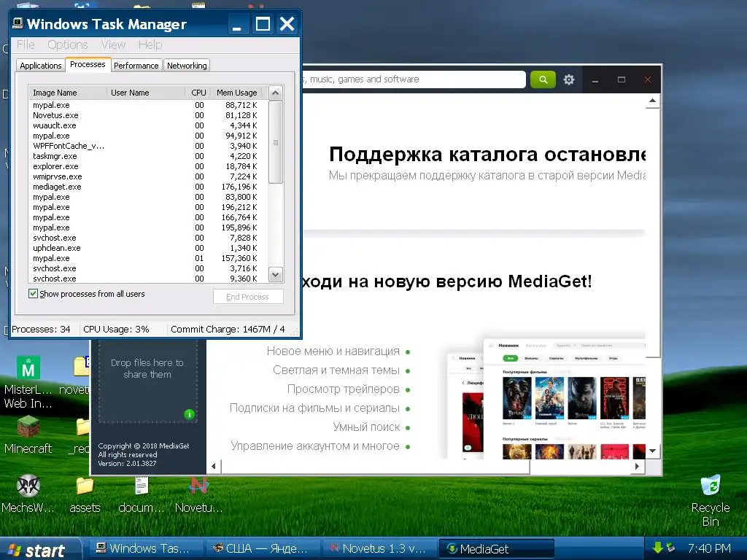This screenshot has width=747, height=560.
Task: Click the Task Manager title bar icon
Action: click(18, 23)
